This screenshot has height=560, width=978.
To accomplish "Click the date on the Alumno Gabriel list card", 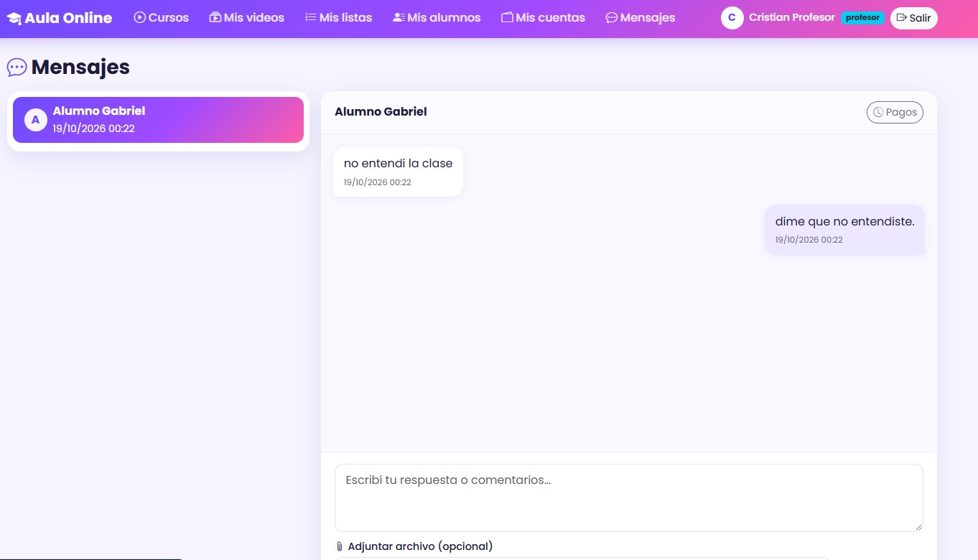I will (x=94, y=129).
